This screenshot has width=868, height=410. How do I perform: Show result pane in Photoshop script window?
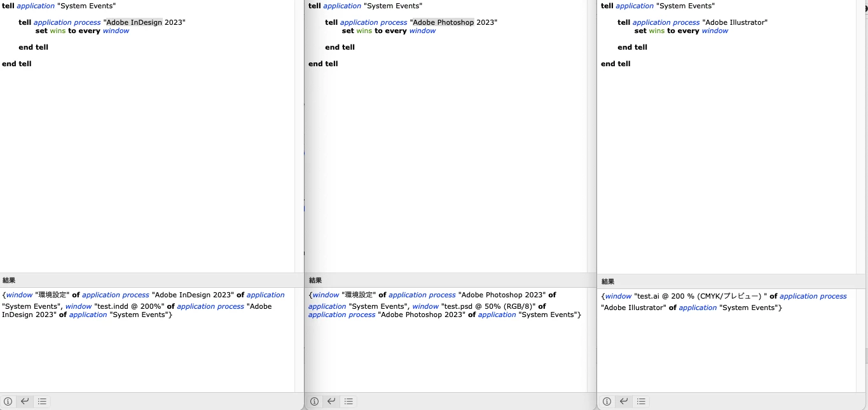pos(331,402)
